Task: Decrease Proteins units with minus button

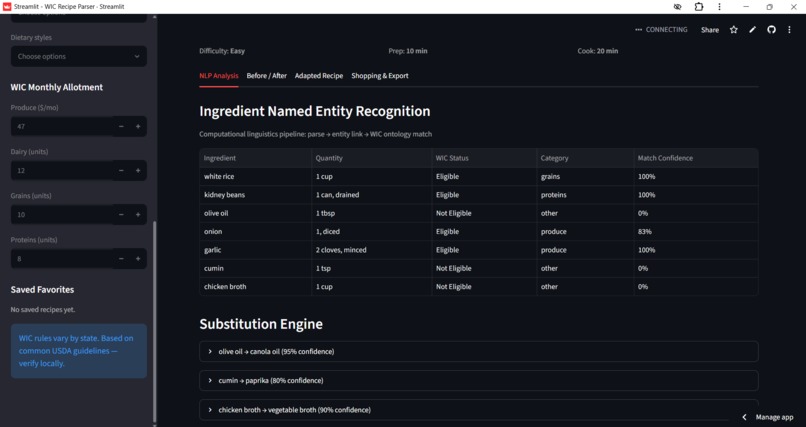Action: pos(121,259)
